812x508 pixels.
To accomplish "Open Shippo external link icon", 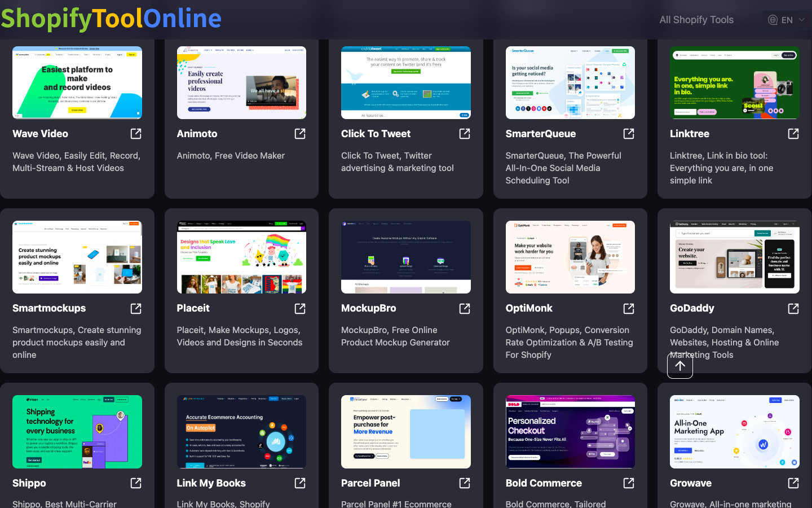I will [136, 483].
